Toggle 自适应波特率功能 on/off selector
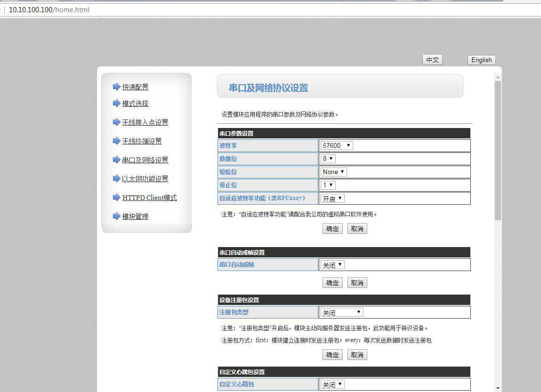541x392 pixels. 332,199
